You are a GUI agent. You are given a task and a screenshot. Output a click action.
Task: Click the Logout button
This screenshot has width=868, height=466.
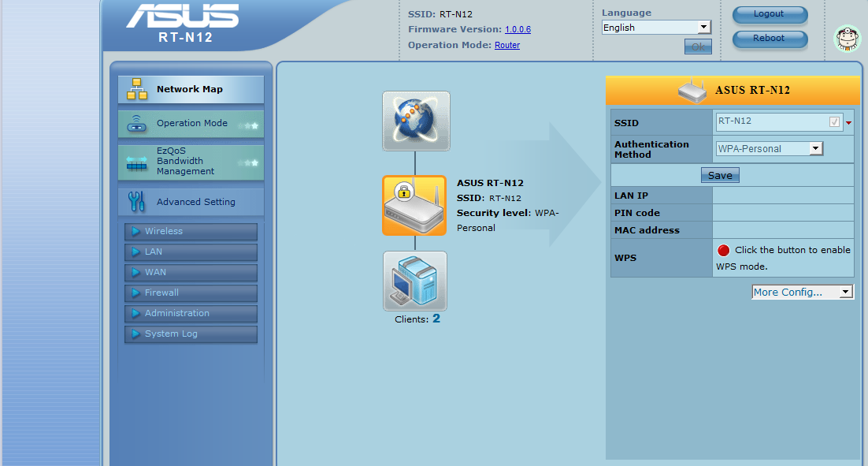click(x=770, y=15)
